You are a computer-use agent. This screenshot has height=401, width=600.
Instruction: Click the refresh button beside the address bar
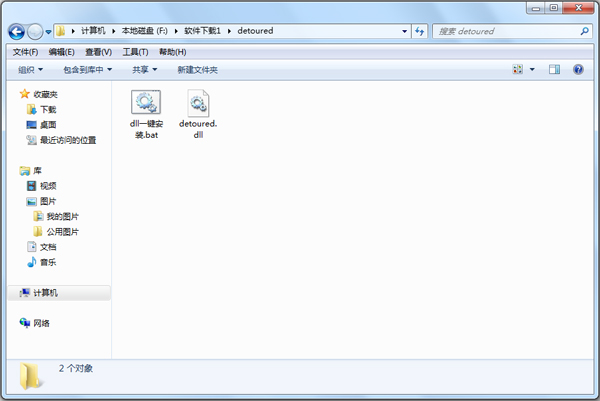[x=421, y=31]
